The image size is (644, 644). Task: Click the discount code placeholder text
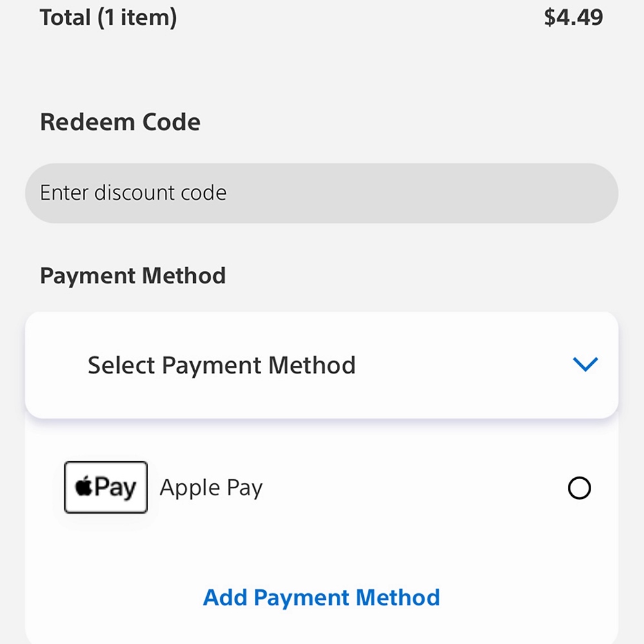click(x=133, y=193)
